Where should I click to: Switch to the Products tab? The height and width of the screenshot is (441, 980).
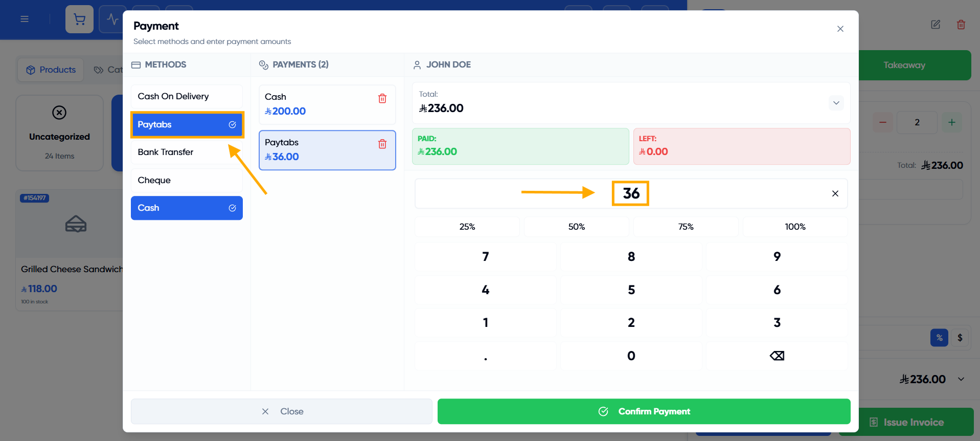(x=51, y=70)
